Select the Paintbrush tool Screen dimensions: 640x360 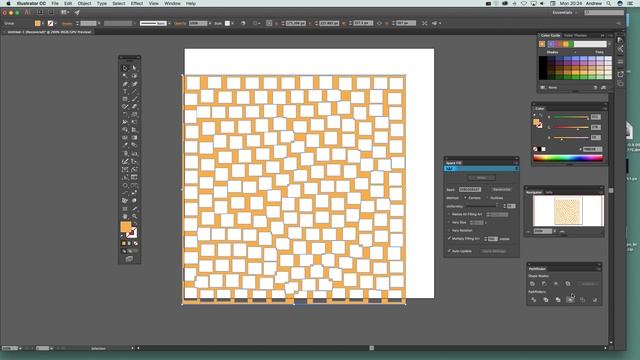tap(134, 99)
